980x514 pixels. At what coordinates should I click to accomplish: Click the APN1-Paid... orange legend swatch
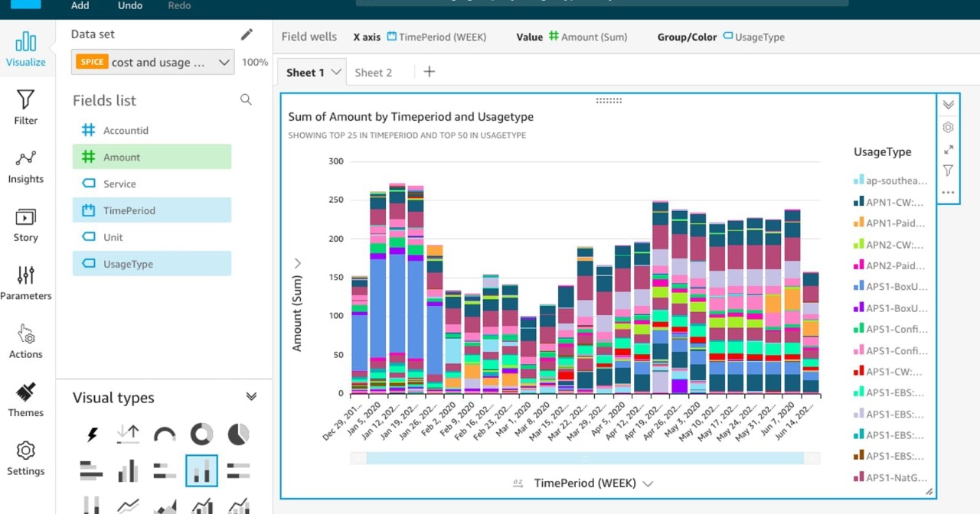(859, 223)
